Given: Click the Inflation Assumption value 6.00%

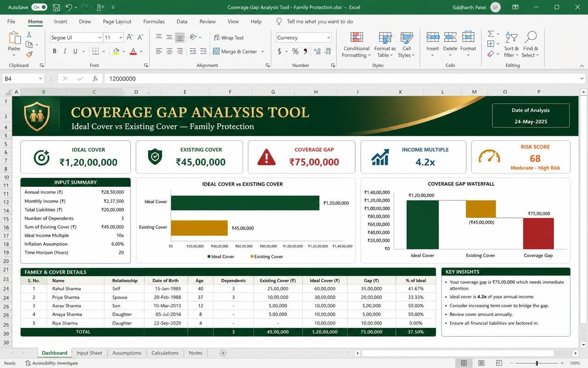Looking at the screenshot, I should coord(118,244).
